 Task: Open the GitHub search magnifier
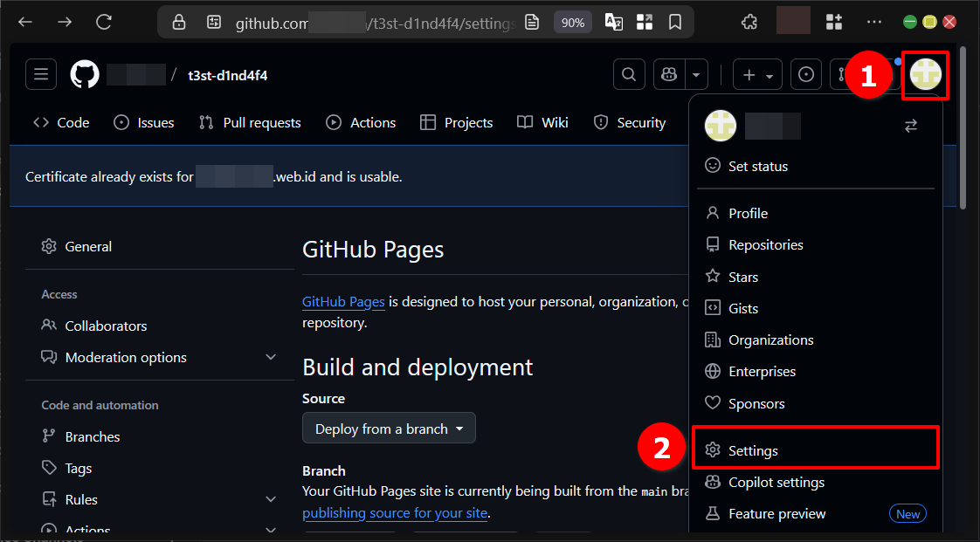[629, 74]
